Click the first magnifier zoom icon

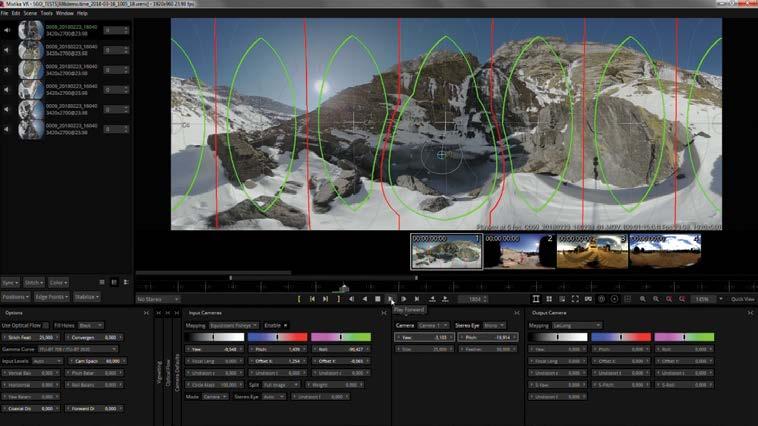coord(642,299)
